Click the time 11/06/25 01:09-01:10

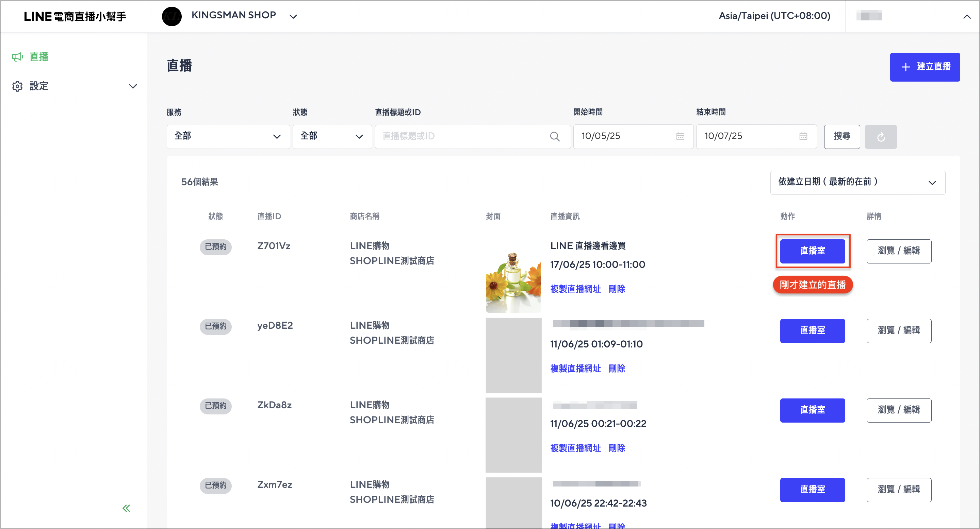(596, 344)
